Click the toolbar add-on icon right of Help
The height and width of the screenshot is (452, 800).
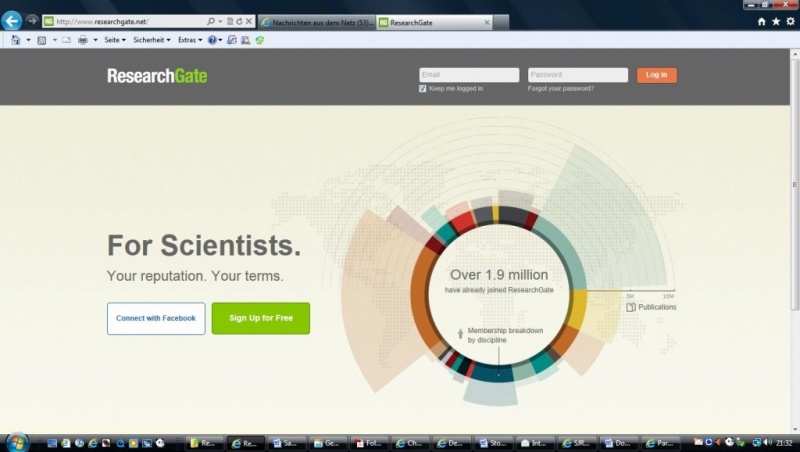[x=232, y=40]
